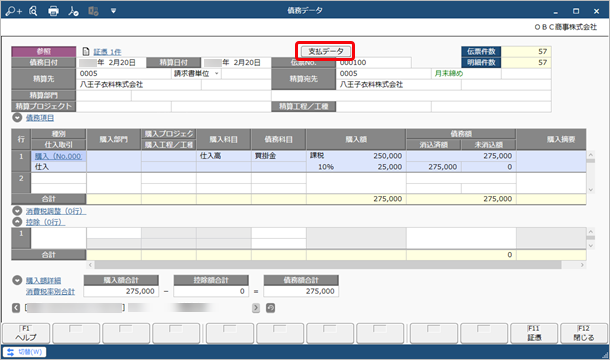Click the 精算先 code field 0005
The height and width of the screenshot is (360, 610).
[124, 74]
